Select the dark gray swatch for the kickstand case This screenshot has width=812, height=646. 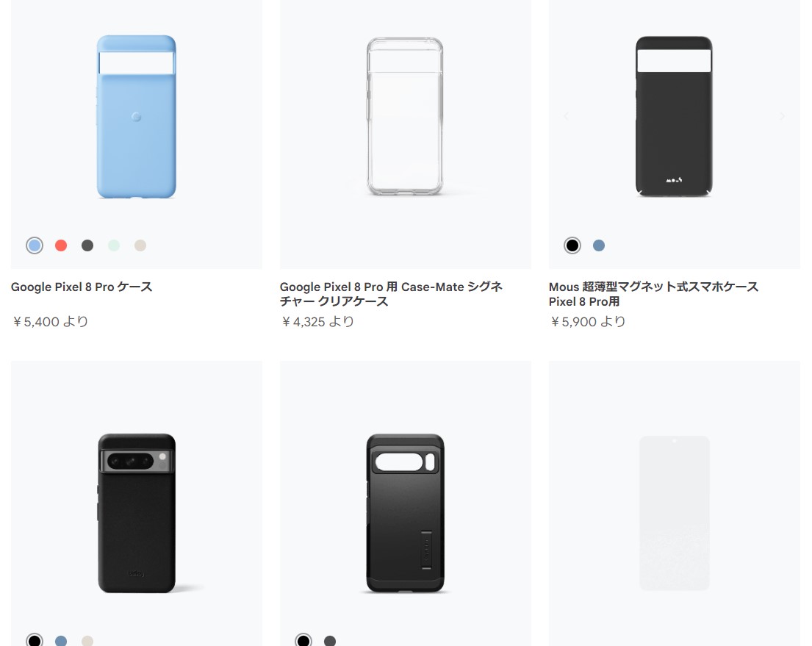pyautogui.click(x=330, y=641)
